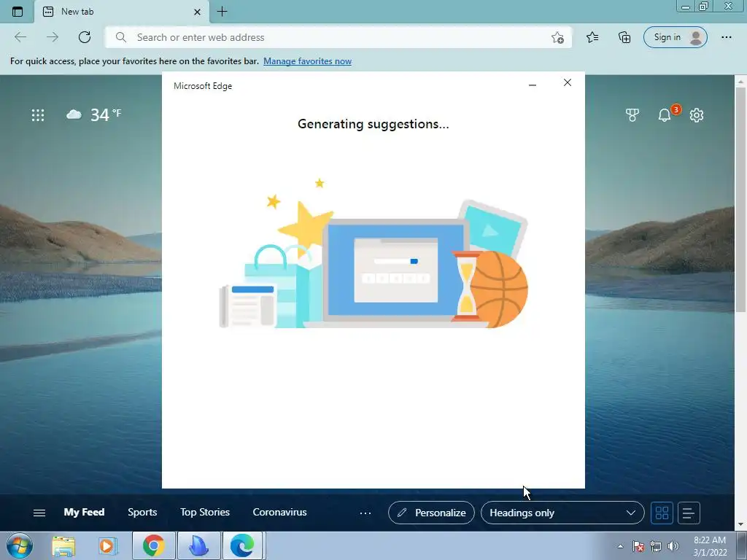
Task: Click the address bar search field
Action: coord(338,37)
